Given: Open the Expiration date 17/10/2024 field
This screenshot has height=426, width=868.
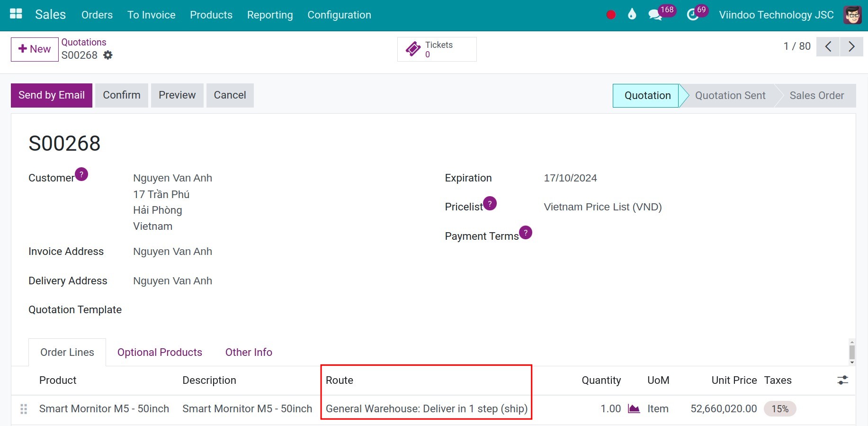Looking at the screenshot, I should click(x=570, y=178).
